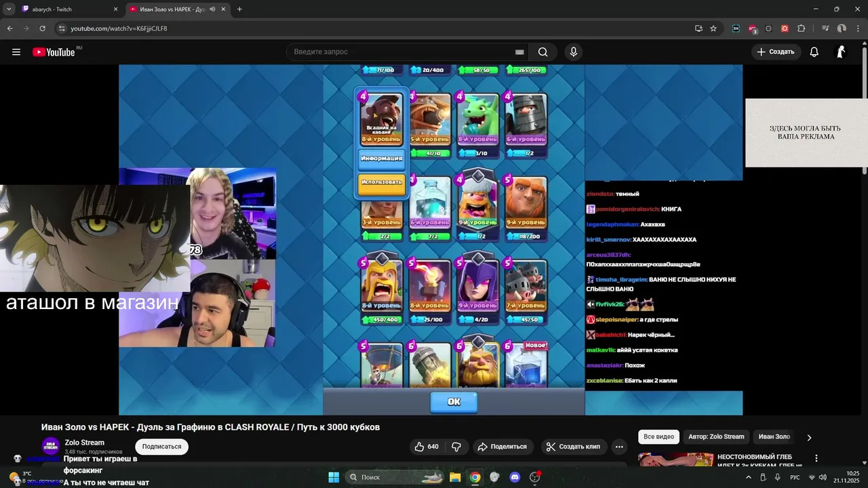Open network settings in system tray
The height and width of the screenshot is (488, 868).
pyautogui.click(x=812, y=477)
